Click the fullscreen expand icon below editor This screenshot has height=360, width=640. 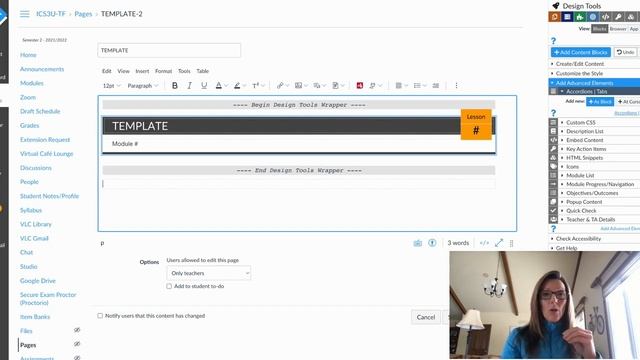[x=499, y=243]
